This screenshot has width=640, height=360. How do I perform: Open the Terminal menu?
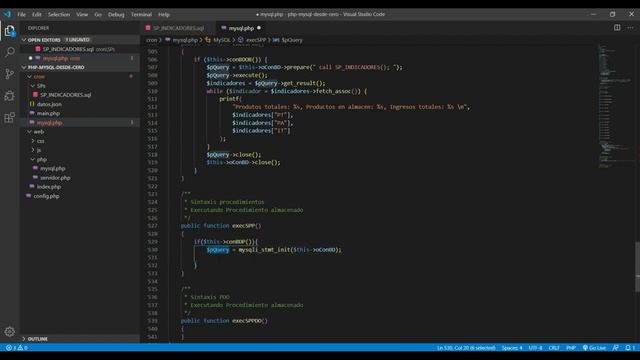[x=141, y=14]
